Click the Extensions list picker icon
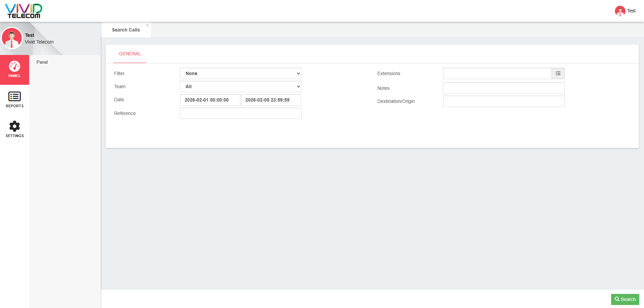The image size is (644, 308). click(x=558, y=73)
